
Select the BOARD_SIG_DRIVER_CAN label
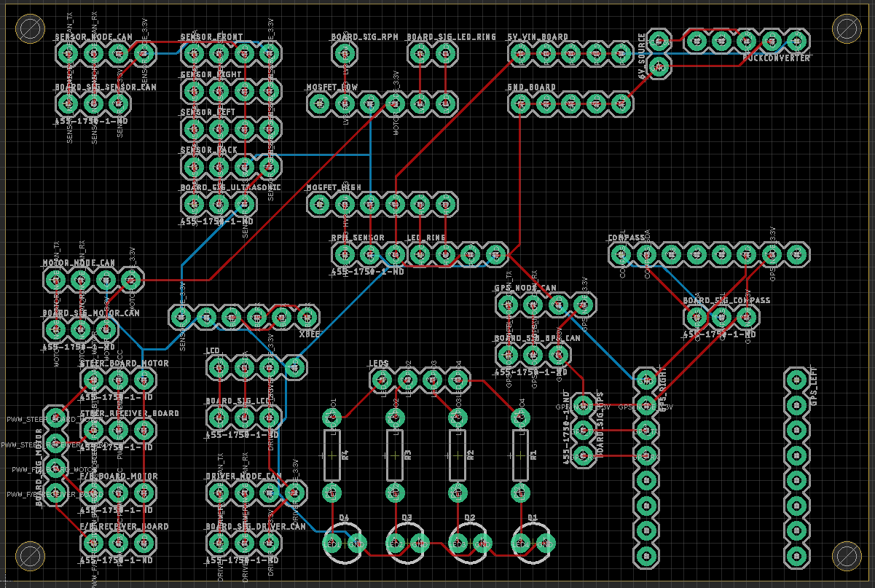tap(255, 527)
